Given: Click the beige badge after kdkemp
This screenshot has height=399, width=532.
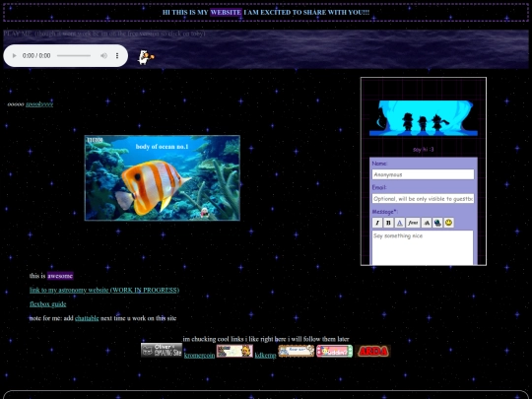Looking at the screenshot, I should [297, 351].
